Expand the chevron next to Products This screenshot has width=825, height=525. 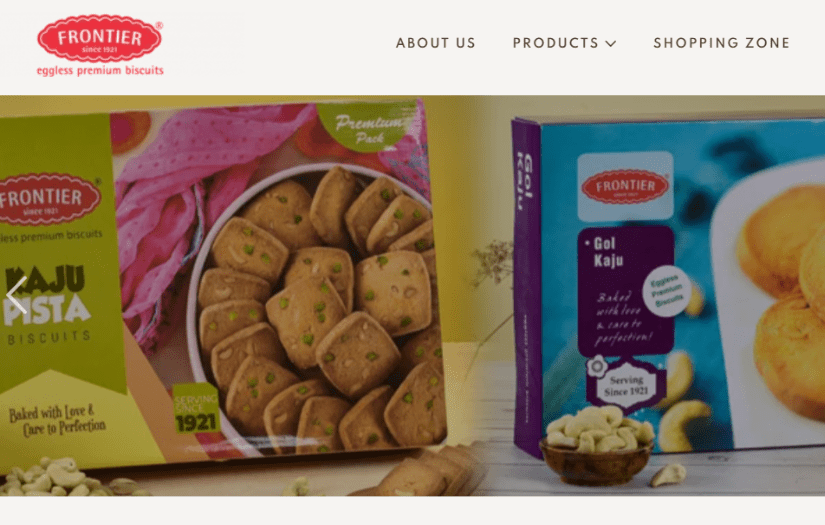point(611,44)
